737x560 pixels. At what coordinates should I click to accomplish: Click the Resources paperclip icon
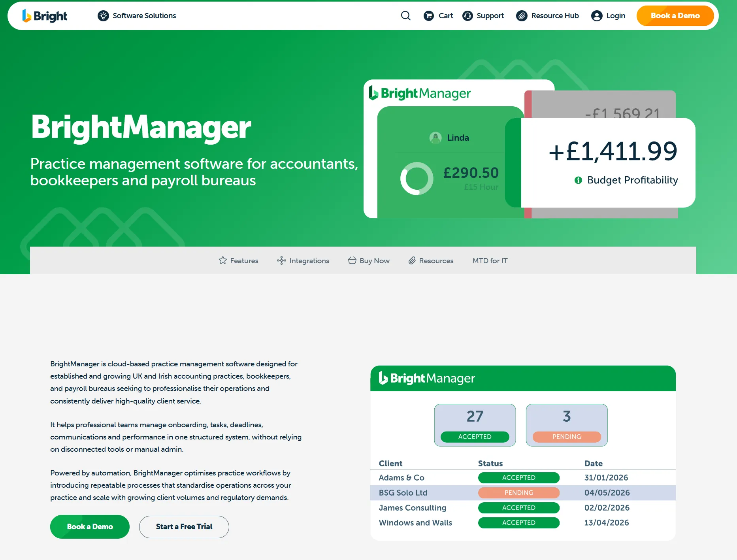pyautogui.click(x=412, y=260)
